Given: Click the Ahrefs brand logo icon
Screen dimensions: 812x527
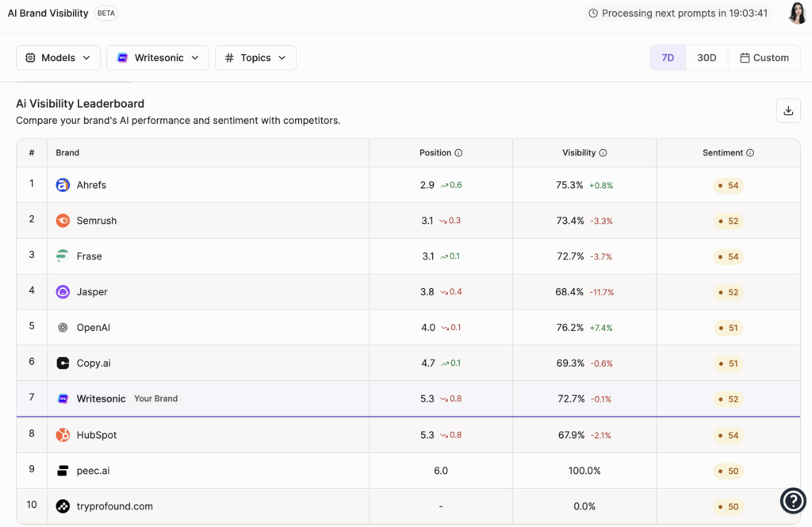Looking at the screenshot, I should pyautogui.click(x=63, y=185).
